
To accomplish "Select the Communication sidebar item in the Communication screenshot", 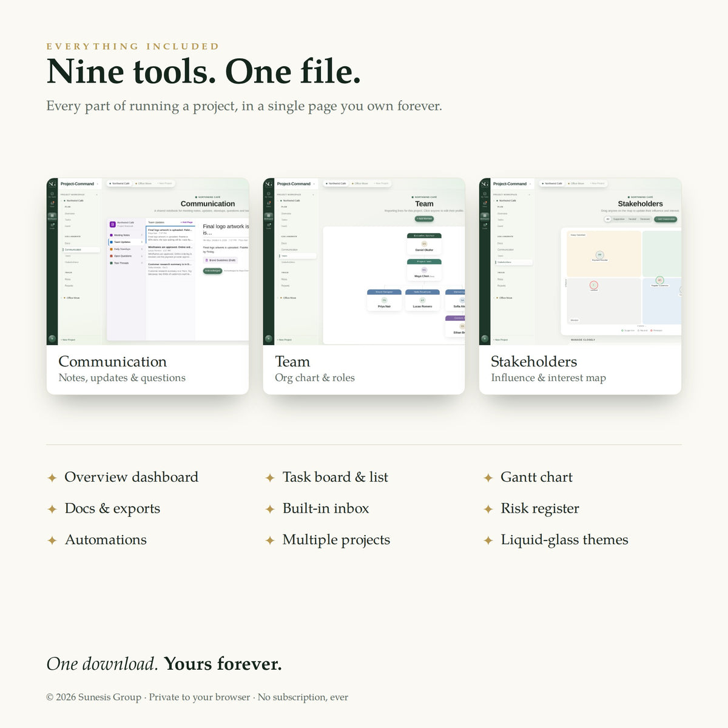I will [81, 249].
